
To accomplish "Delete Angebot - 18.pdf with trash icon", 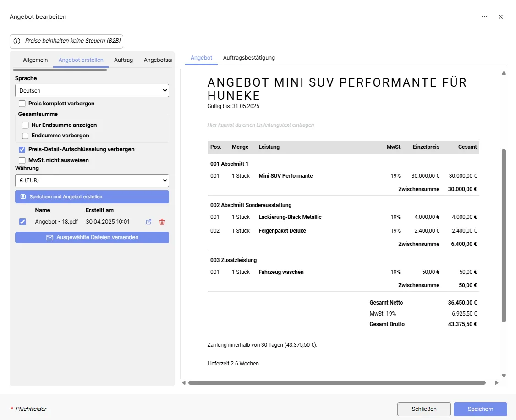I will pyautogui.click(x=162, y=222).
